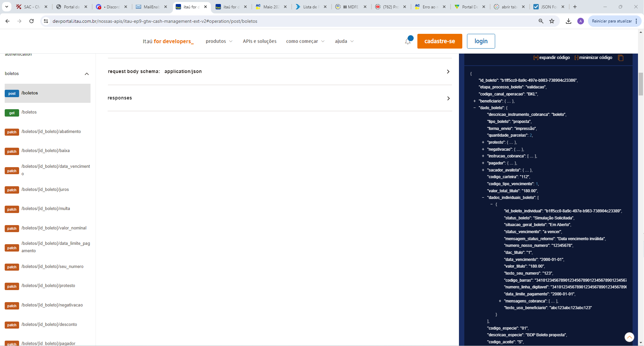The width and height of the screenshot is (644, 346).
Task: Open patch /boletos/{id_boleto}/protesto endpoint
Action: (x=48, y=286)
